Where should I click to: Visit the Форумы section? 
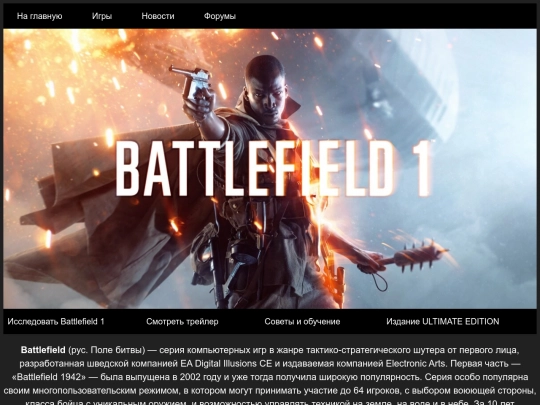[x=220, y=16]
